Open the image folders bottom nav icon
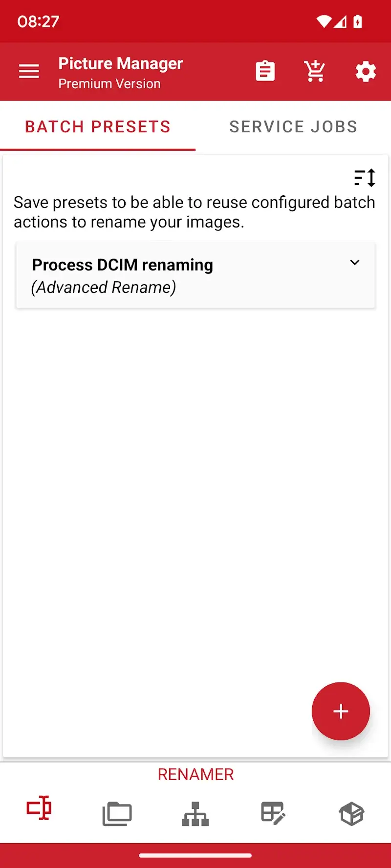 click(x=117, y=814)
